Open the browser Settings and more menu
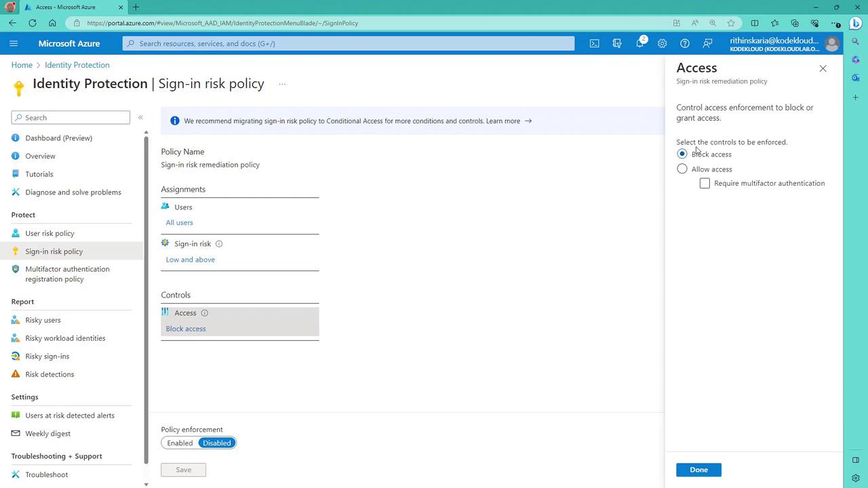Viewport: 868px width, 488px height. 835,23
